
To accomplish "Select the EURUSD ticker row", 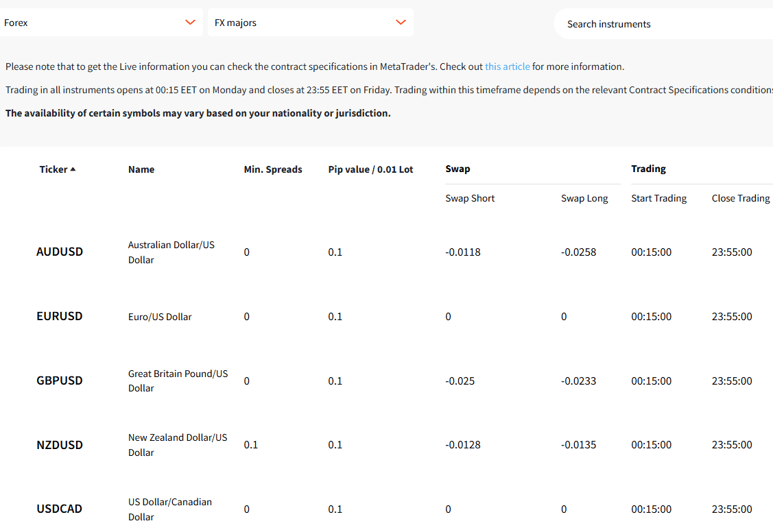I will [60, 316].
